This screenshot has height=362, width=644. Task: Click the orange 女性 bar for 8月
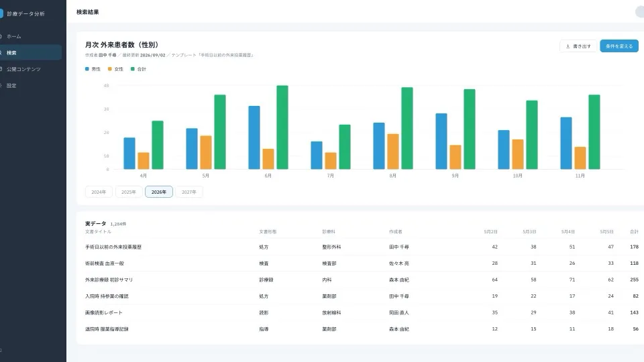393,152
